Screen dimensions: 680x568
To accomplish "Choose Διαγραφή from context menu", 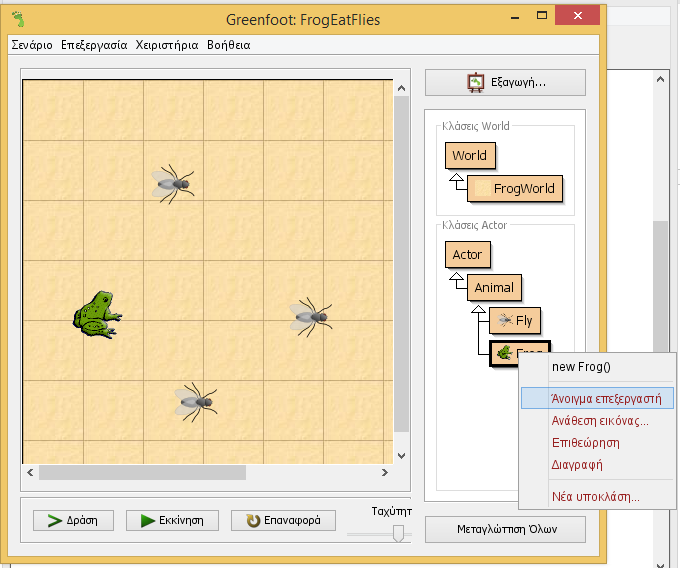I will (x=597, y=465).
